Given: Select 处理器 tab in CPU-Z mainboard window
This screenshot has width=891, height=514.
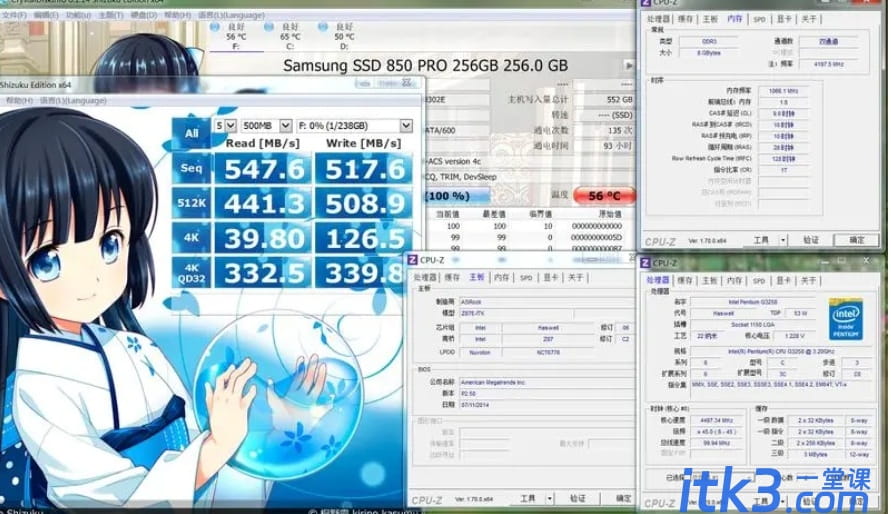Looking at the screenshot, I should (x=425, y=277).
